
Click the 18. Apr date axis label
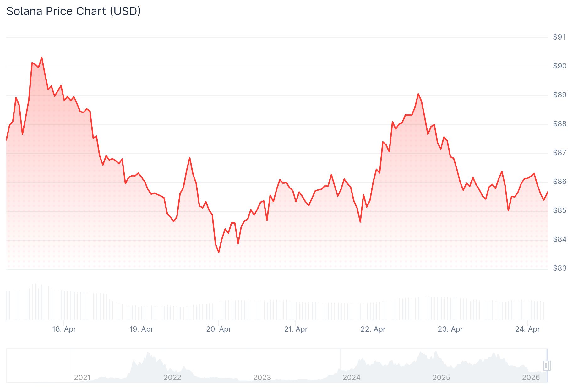tap(64, 329)
